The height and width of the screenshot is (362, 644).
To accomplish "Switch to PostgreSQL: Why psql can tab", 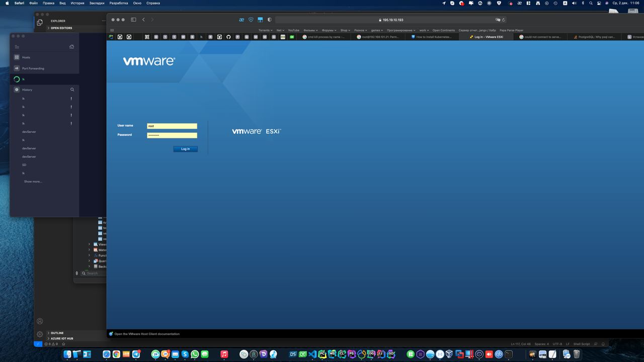I will click(x=595, y=37).
